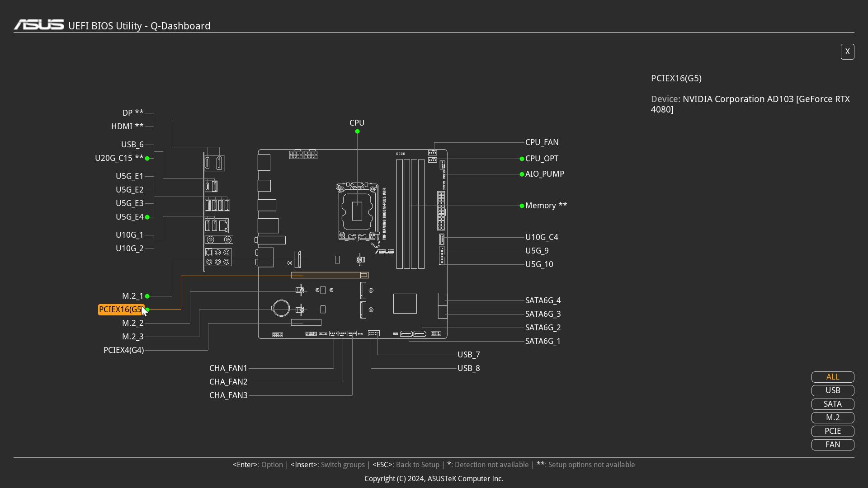Select the USB_8 label
868x488 pixels.
(469, 368)
